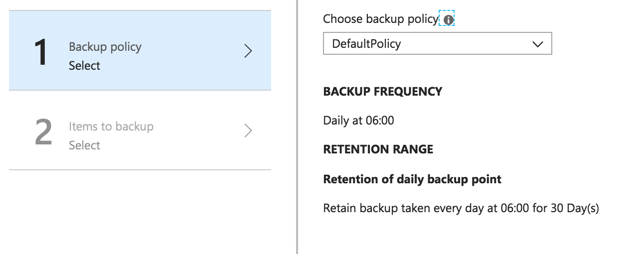The width and height of the screenshot is (644, 254).
Task: Click the Daily at 06:00 text
Action: [x=358, y=121]
